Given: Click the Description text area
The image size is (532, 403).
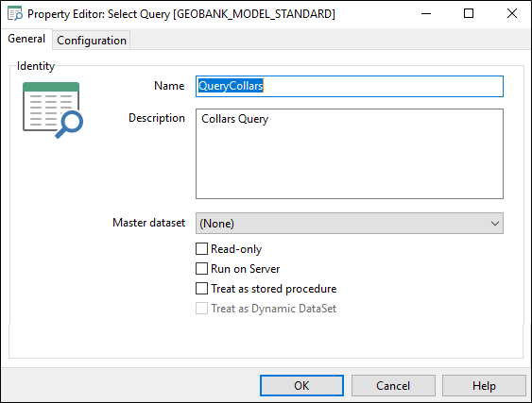Looking at the screenshot, I should click(350, 154).
